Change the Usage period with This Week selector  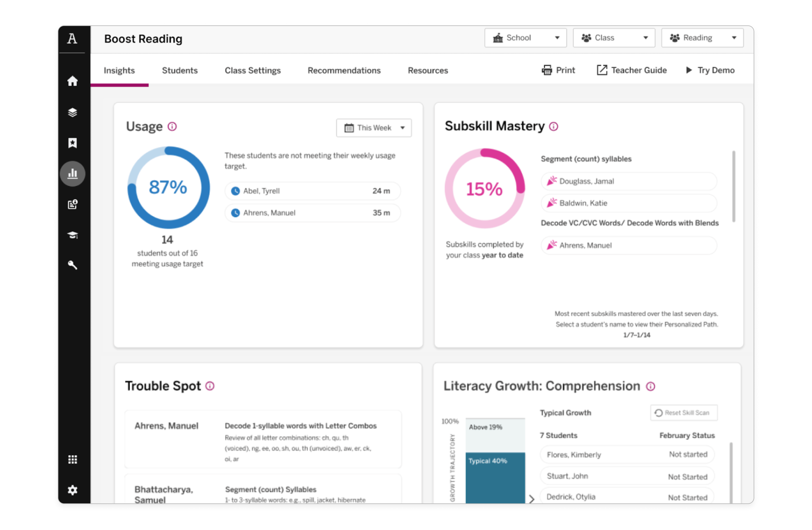point(374,128)
